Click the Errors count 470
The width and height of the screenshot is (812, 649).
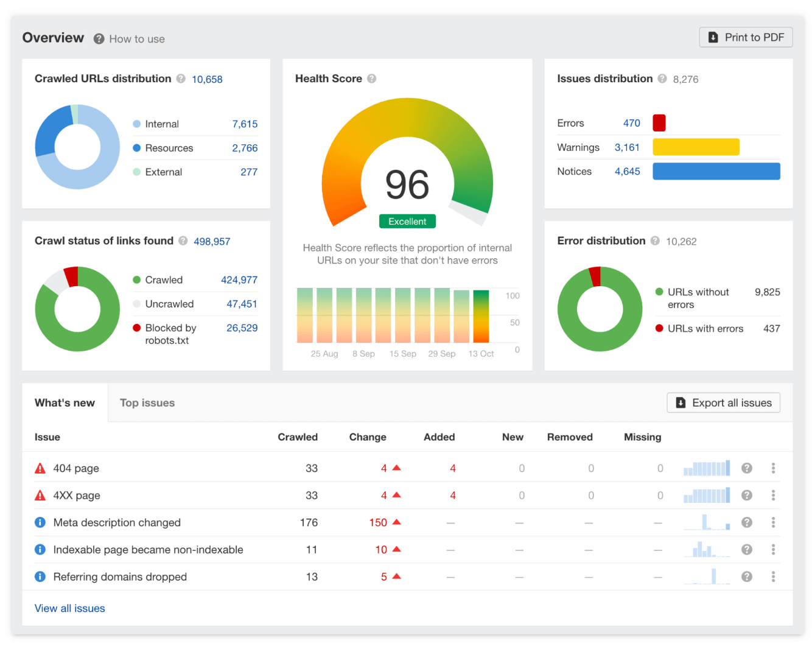632,123
